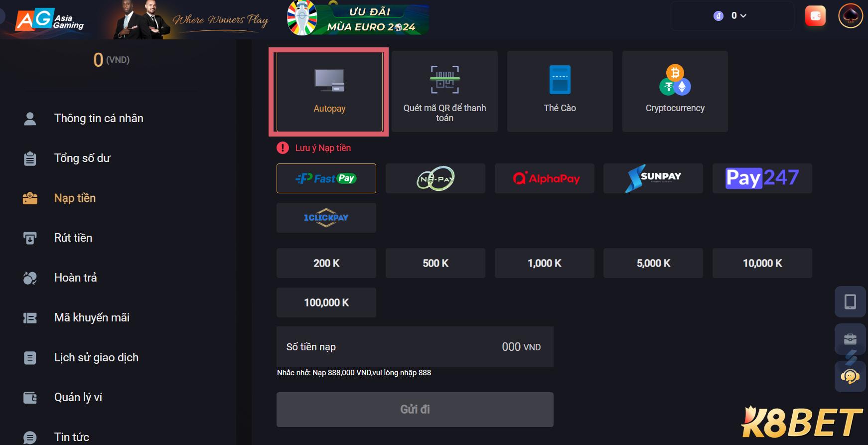Select the NB-Pay payment channel

point(435,178)
